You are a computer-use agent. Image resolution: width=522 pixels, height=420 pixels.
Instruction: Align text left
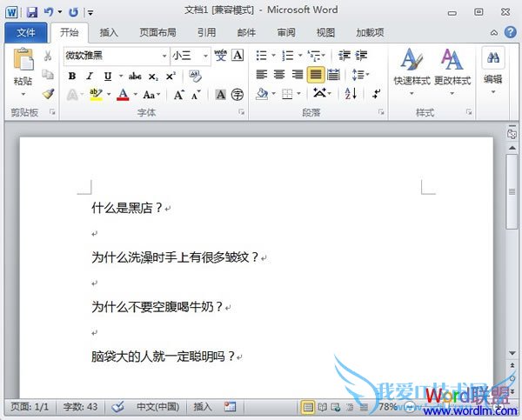[262, 75]
